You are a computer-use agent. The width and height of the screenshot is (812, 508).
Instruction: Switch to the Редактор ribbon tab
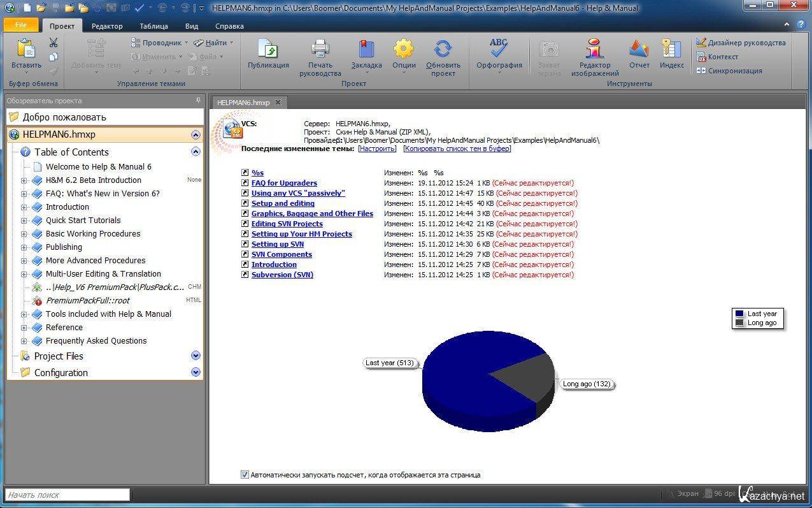pyautogui.click(x=107, y=26)
